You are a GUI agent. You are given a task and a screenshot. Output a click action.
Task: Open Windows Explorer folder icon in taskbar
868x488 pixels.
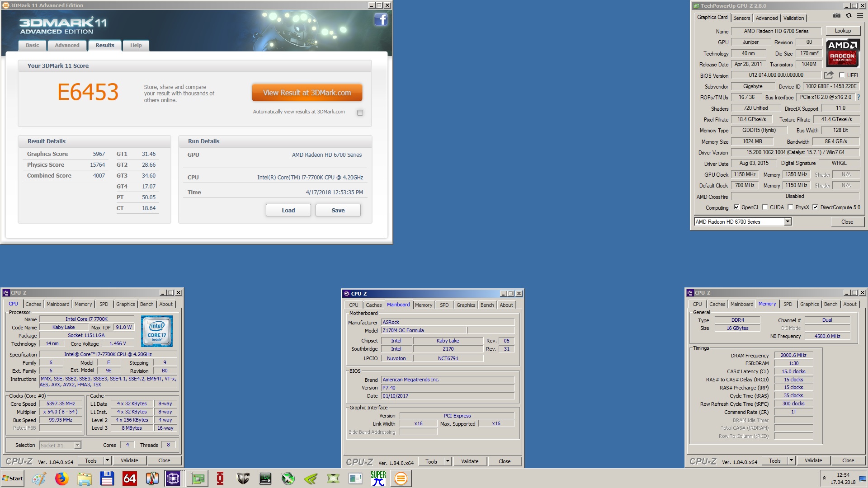(84, 479)
